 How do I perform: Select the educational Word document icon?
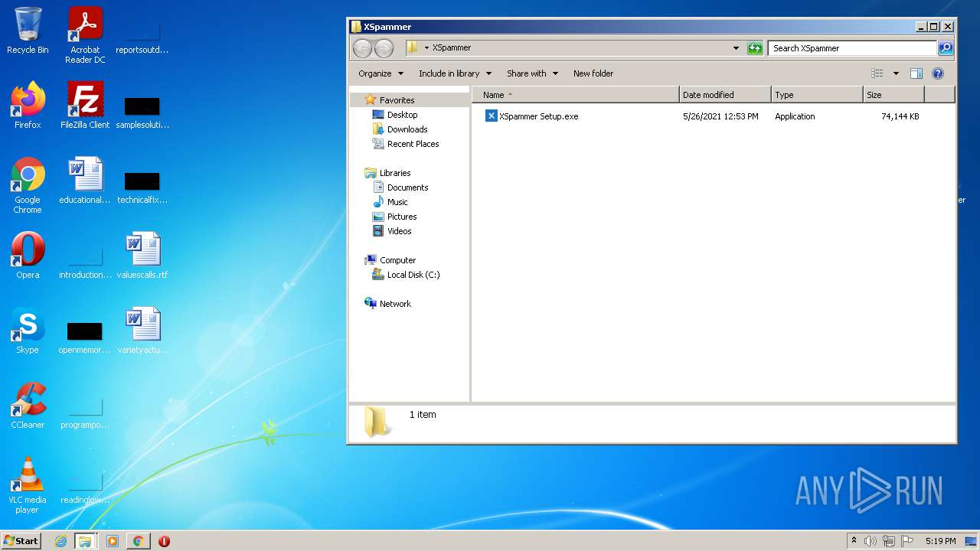pos(85,181)
